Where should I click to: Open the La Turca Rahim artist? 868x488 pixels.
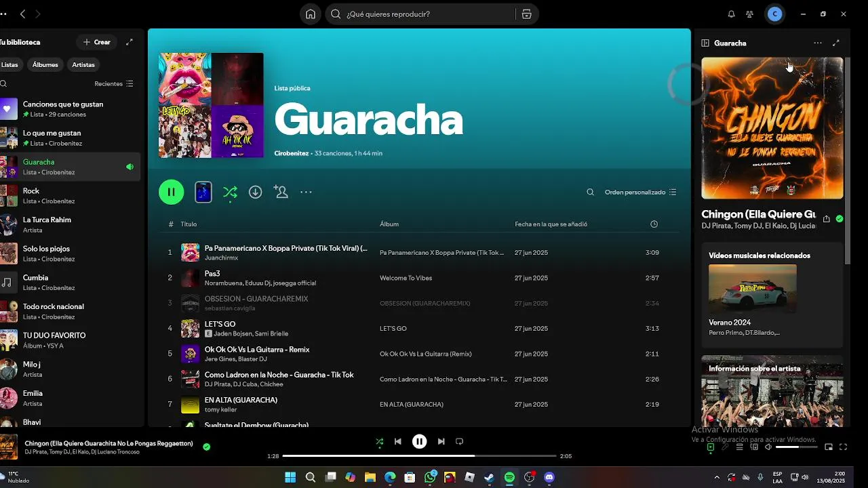pos(71,224)
